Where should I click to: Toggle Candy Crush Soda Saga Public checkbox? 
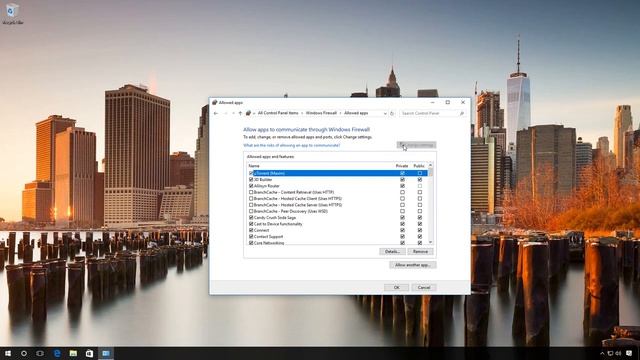click(420, 218)
